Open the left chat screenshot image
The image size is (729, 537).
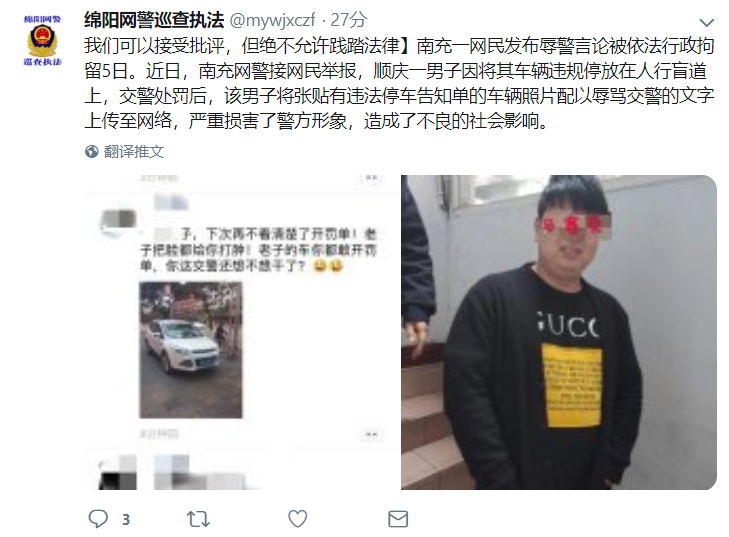(x=241, y=332)
